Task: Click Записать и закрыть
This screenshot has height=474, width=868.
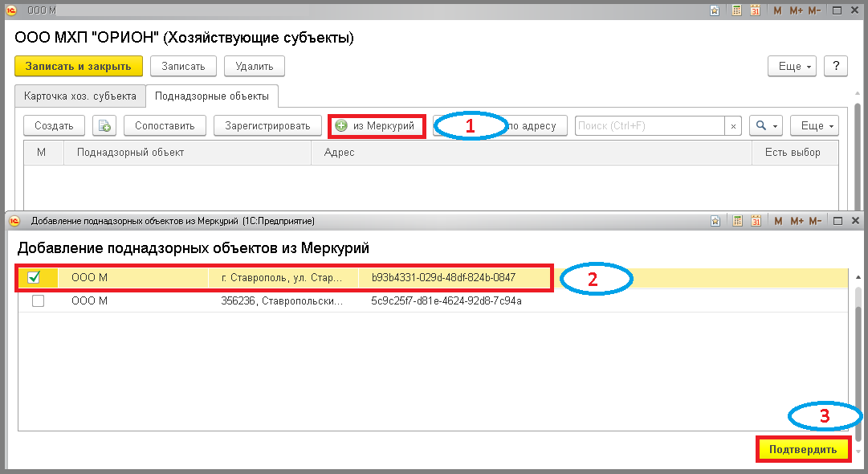Action: click(79, 66)
